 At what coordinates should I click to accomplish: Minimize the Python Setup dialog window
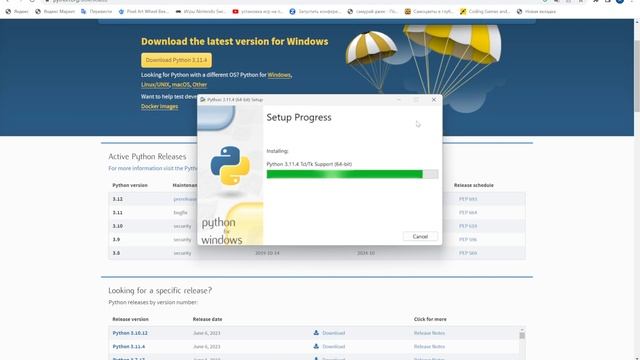click(x=399, y=100)
